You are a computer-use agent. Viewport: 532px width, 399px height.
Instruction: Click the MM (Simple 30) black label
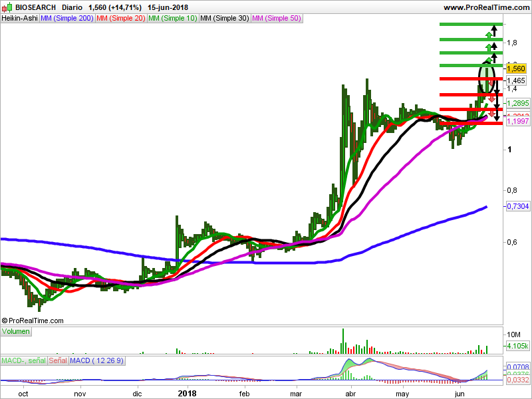pos(225,19)
